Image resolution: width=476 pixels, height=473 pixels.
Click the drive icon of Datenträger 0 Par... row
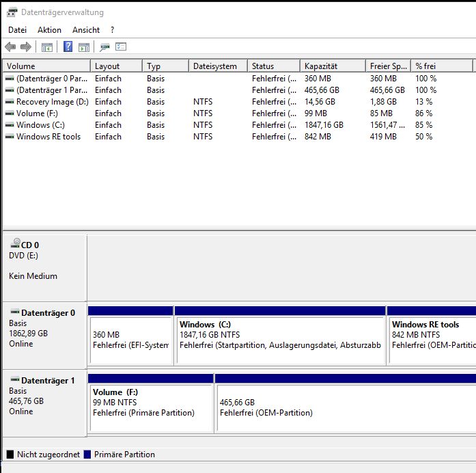coord(10,79)
